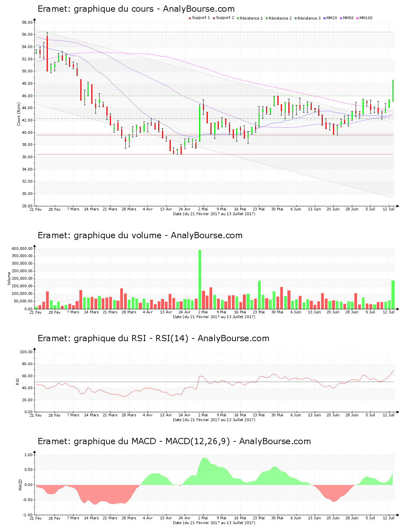
Task: Click the 200,000.00 value on volume axis
Action: (x=22, y=279)
